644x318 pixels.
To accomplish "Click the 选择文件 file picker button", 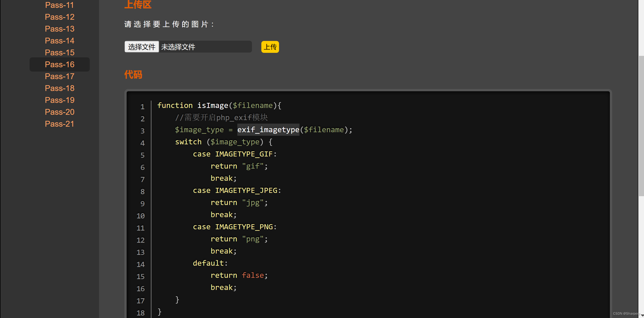I will 141,47.
